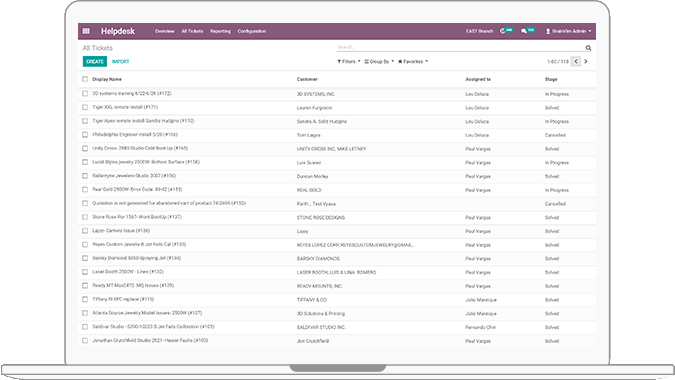
Task: Click the 1-80 / 118 pager counter
Action: point(557,62)
